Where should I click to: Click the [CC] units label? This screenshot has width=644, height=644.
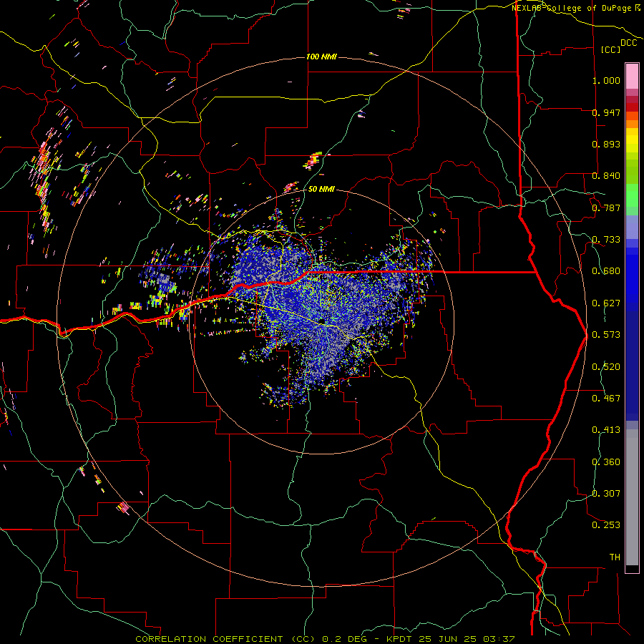click(x=610, y=49)
